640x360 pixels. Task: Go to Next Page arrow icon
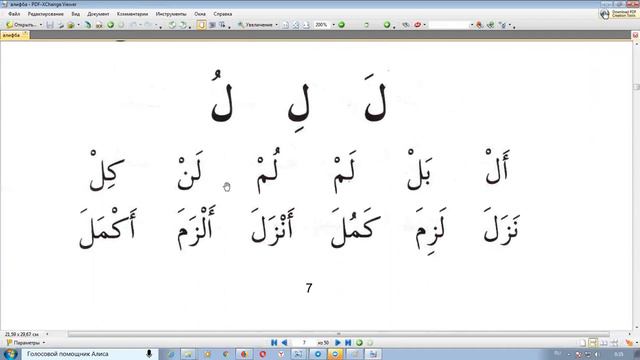[338, 343]
